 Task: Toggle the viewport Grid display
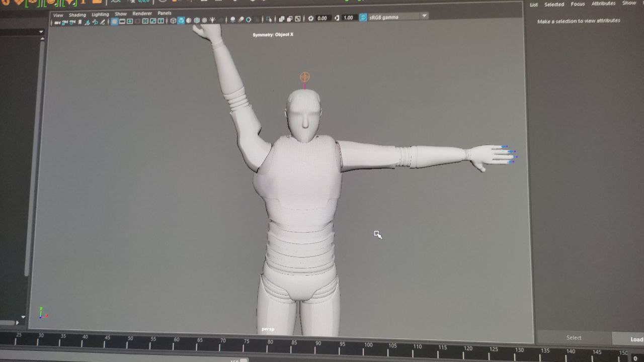coord(115,22)
